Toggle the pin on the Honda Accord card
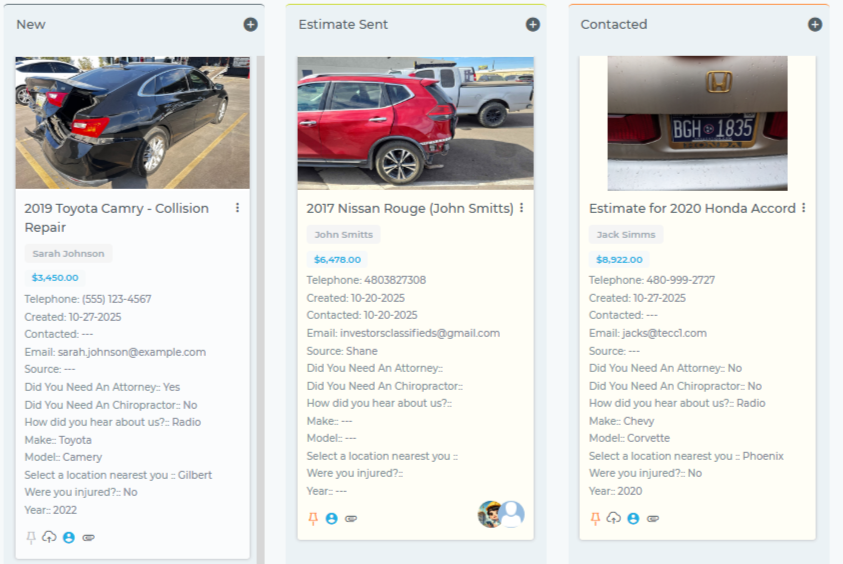 point(595,519)
